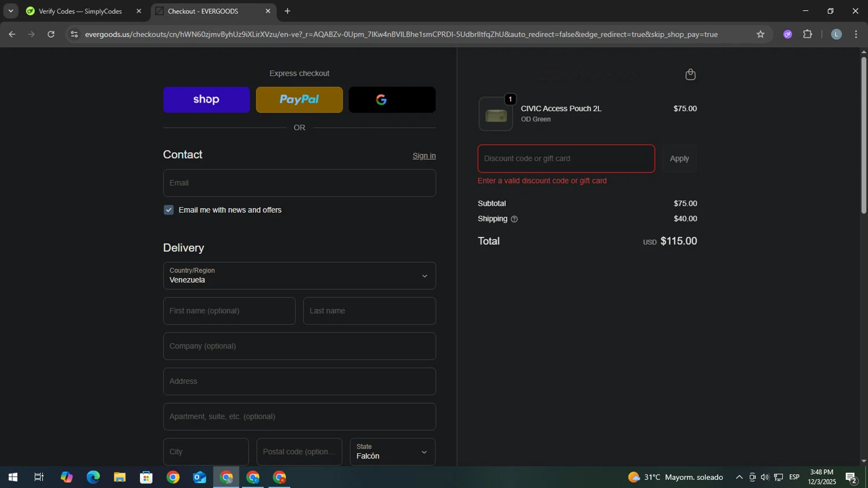Show hidden system tray icons
The image size is (868, 488).
739,477
